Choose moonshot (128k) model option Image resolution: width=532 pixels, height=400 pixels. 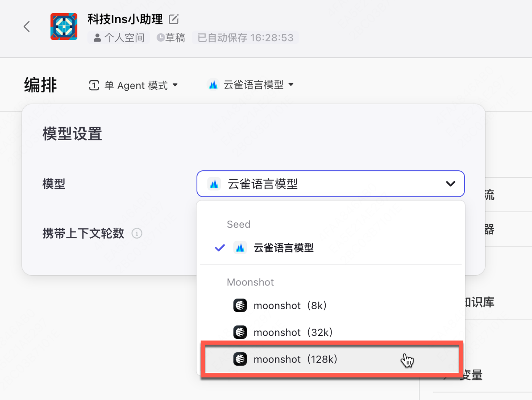coord(295,359)
